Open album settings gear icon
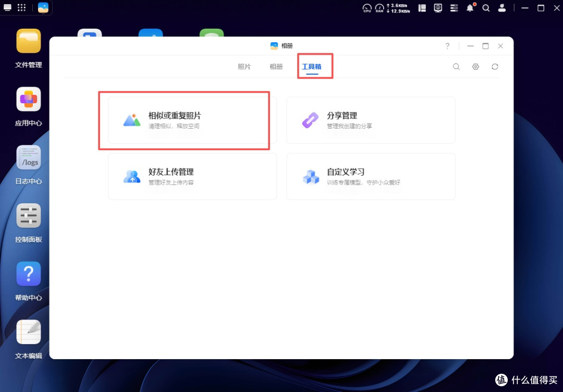The width and height of the screenshot is (563, 392). point(476,67)
